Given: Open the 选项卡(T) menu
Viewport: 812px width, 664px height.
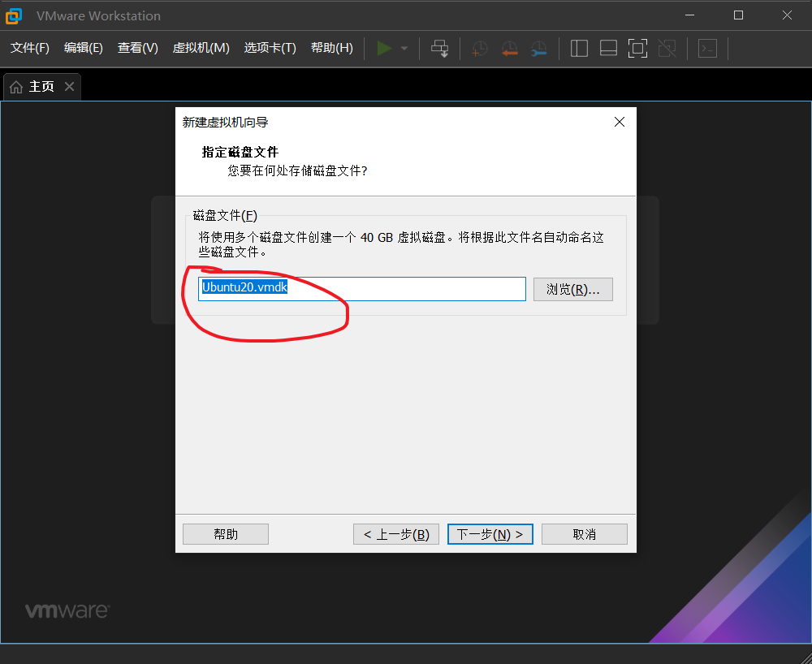Looking at the screenshot, I should (270, 48).
